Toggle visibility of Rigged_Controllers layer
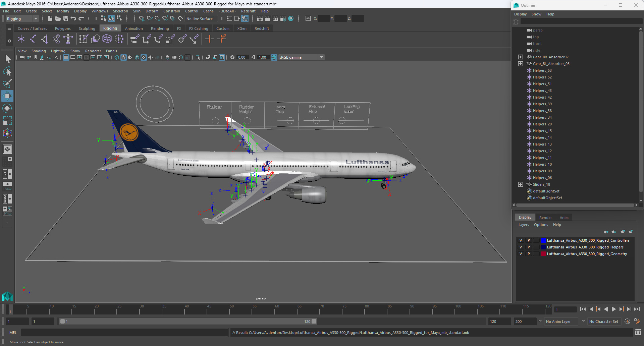Screen dimensions: 644x346 [521, 240]
